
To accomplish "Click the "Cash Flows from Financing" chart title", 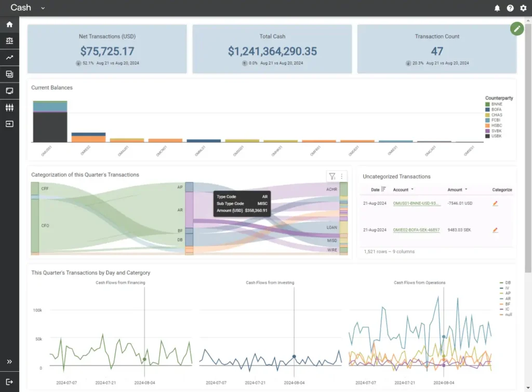I will tap(121, 283).
